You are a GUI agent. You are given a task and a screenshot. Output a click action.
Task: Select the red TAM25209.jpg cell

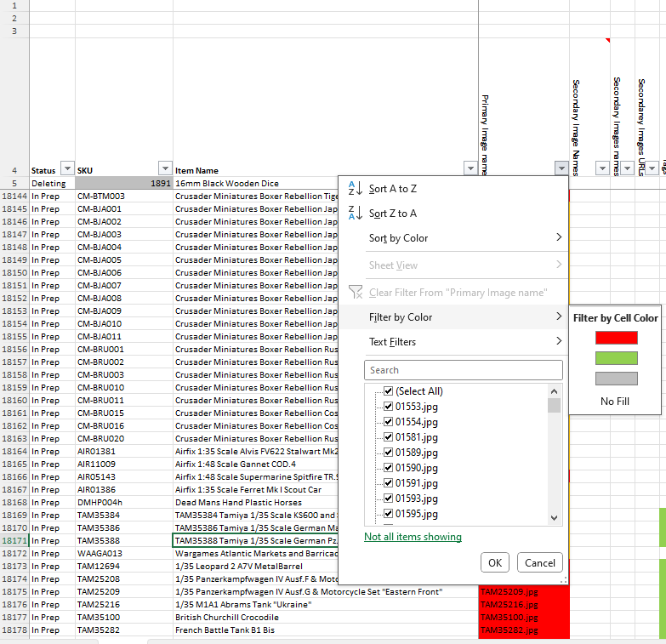click(524, 591)
